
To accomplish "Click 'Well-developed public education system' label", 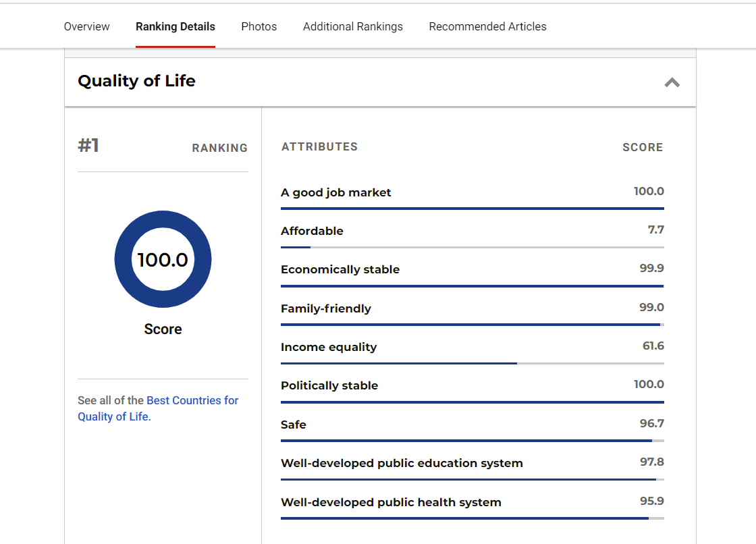I will [402, 463].
